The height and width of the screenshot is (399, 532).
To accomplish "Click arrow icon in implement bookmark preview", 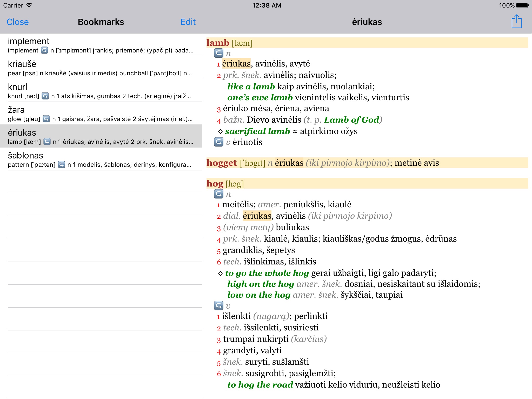I will coord(44,50).
